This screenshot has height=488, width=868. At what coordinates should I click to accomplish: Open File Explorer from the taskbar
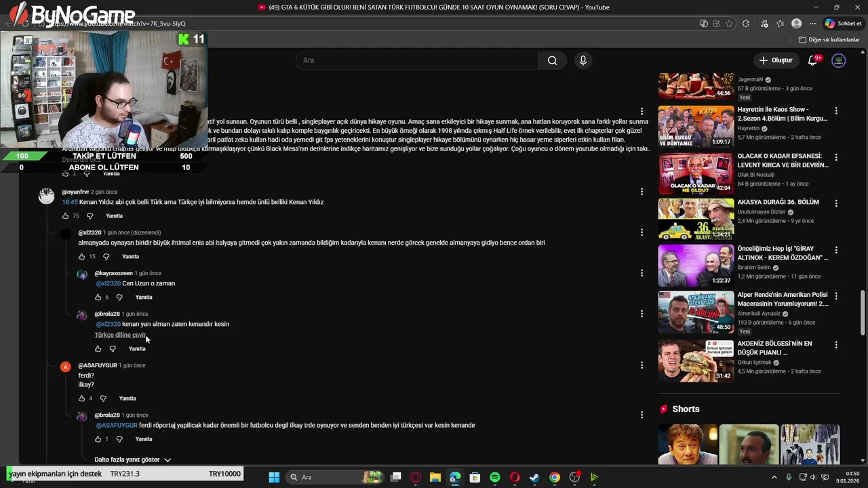coord(435,477)
